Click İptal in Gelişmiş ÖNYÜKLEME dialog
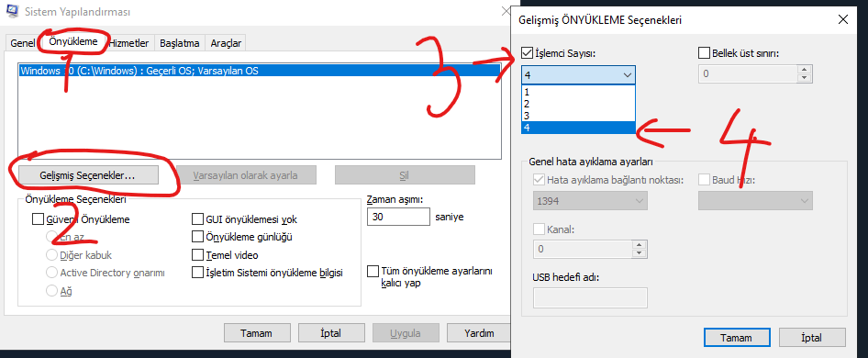Image resolution: width=868 pixels, height=358 pixels. tap(812, 338)
